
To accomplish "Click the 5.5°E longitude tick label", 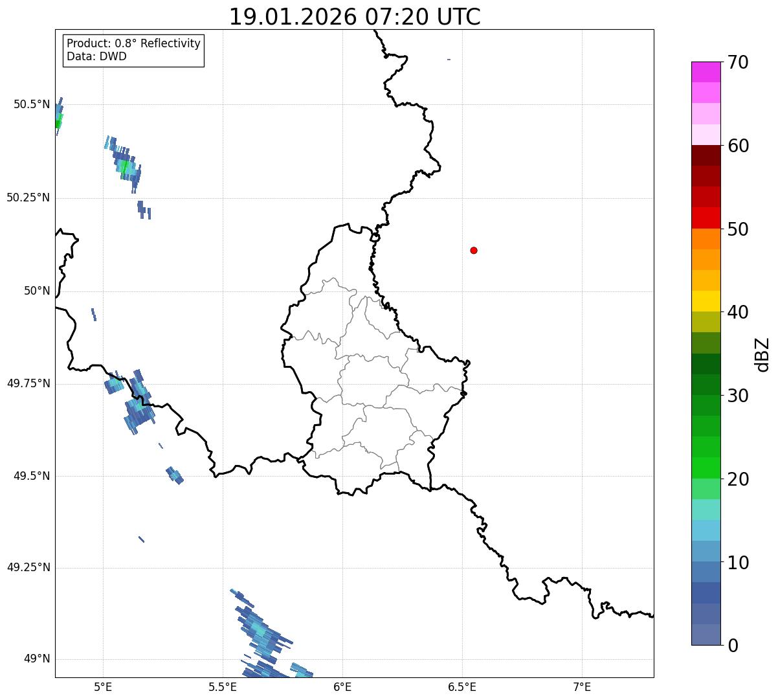I will tap(223, 686).
